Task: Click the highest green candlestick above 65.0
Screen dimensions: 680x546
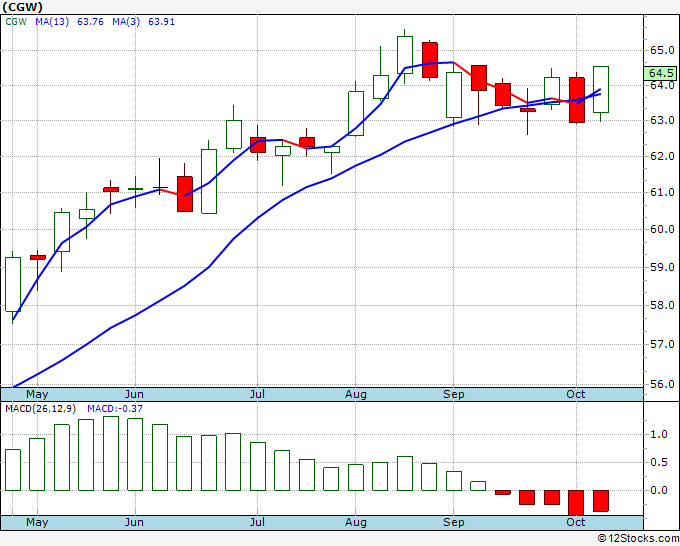Action: coord(405,55)
